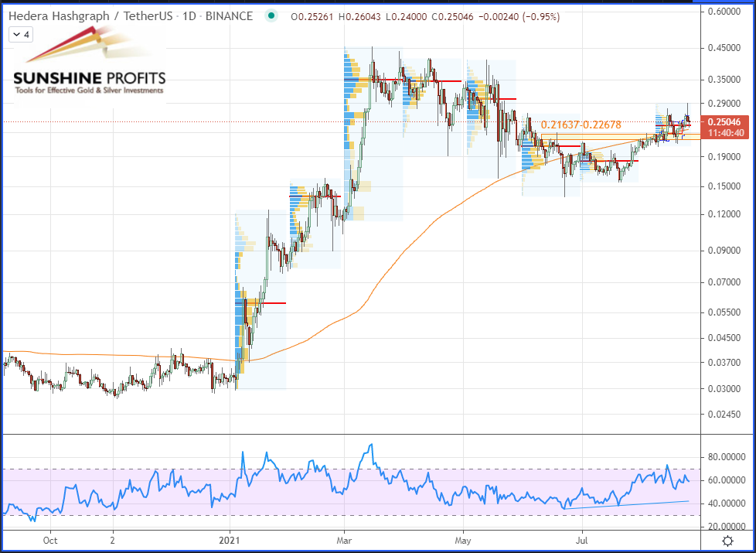
Task: Click 0.09000 on the price axis
Action: (x=724, y=251)
